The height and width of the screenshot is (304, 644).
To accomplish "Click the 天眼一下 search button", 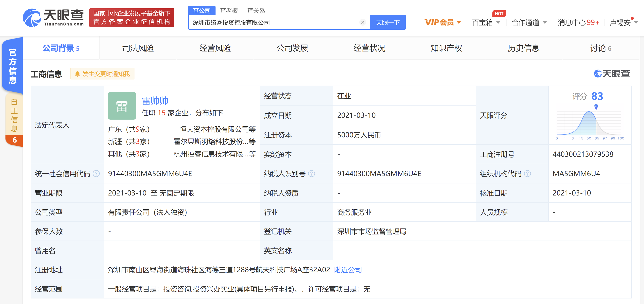I will tap(388, 23).
